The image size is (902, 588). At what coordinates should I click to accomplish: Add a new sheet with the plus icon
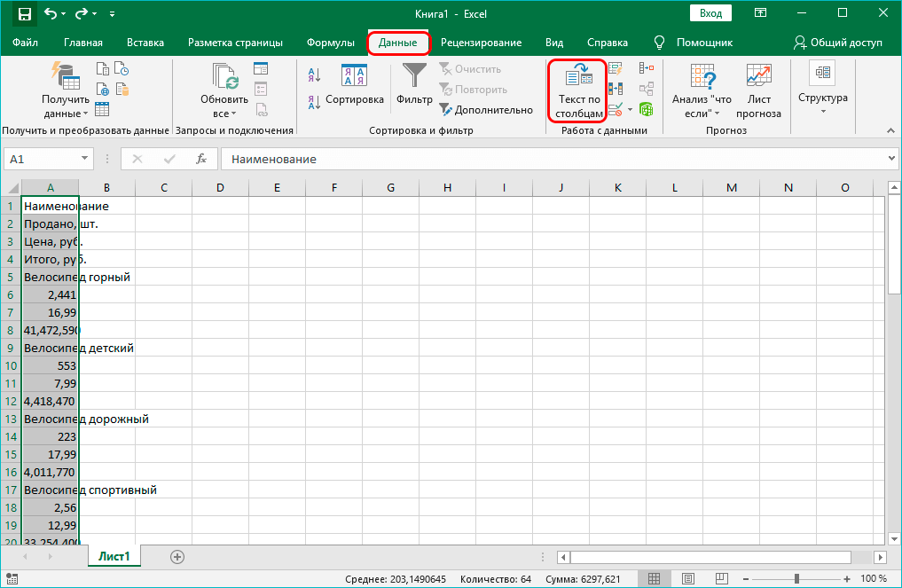point(176,556)
